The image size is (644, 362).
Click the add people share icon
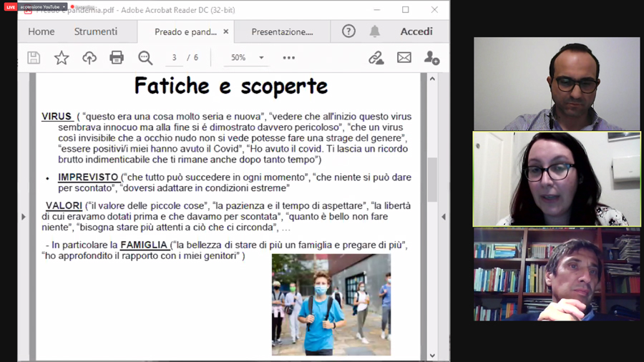(x=431, y=58)
